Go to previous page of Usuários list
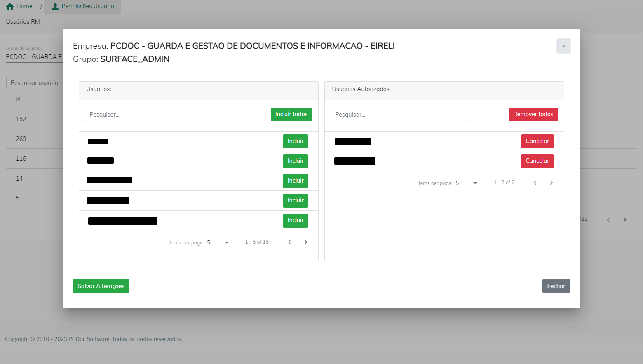The width and height of the screenshot is (643, 364). click(289, 242)
